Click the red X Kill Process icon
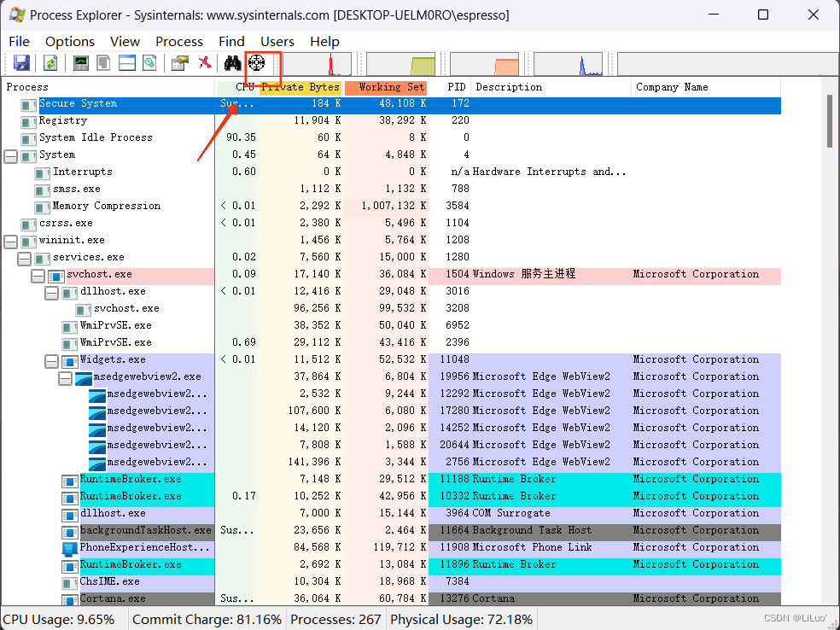This screenshot has height=630, width=840. tap(205, 63)
